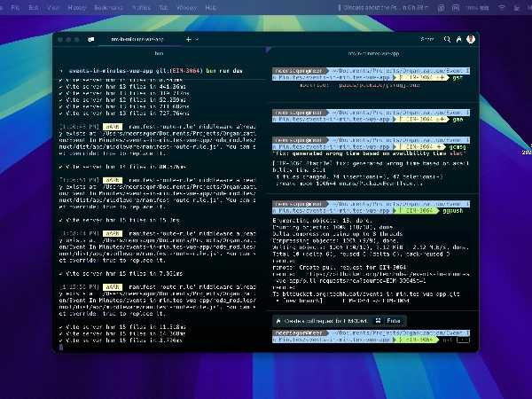This screenshot has width=532, height=399.
Task: Add a new terminal tab
Action: tap(188, 39)
